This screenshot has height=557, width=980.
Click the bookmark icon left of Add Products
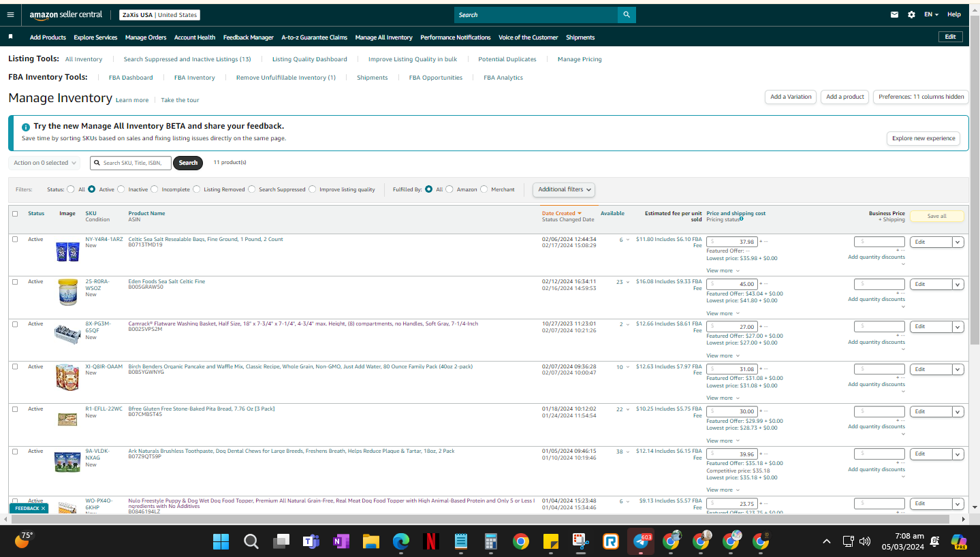pyautogui.click(x=11, y=37)
